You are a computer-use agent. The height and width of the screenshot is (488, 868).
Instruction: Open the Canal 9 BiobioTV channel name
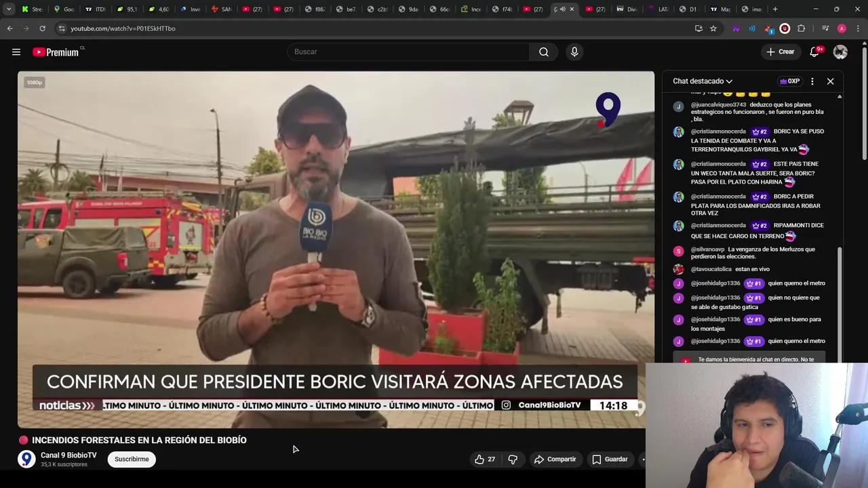point(68,455)
